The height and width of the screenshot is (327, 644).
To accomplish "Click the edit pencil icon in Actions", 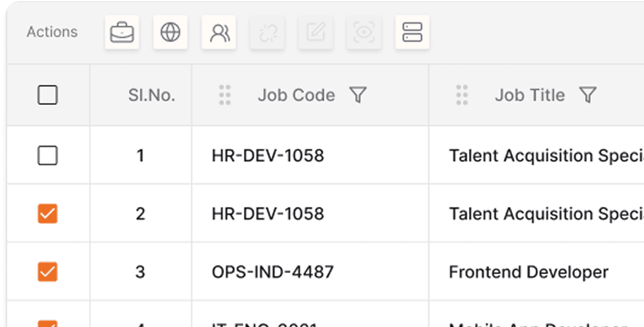I will click(316, 32).
